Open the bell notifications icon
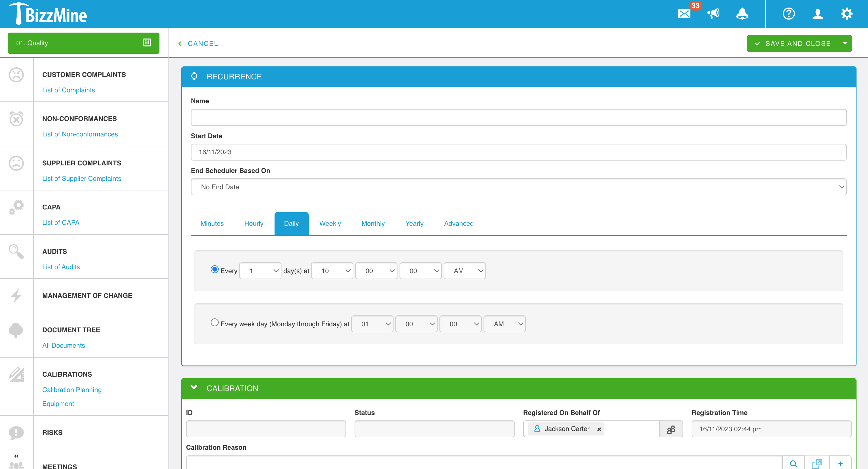 pyautogui.click(x=742, y=14)
